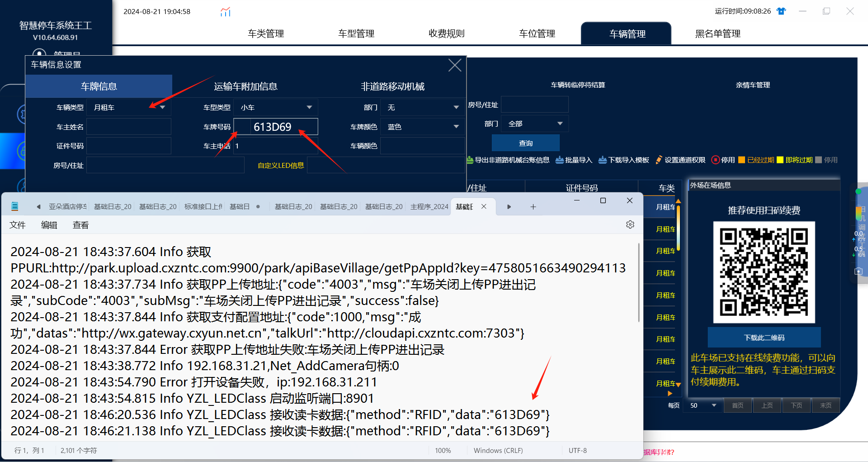Open Notepad 文件 menu
This screenshot has height=462, width=868.
(x=18, y=225)
